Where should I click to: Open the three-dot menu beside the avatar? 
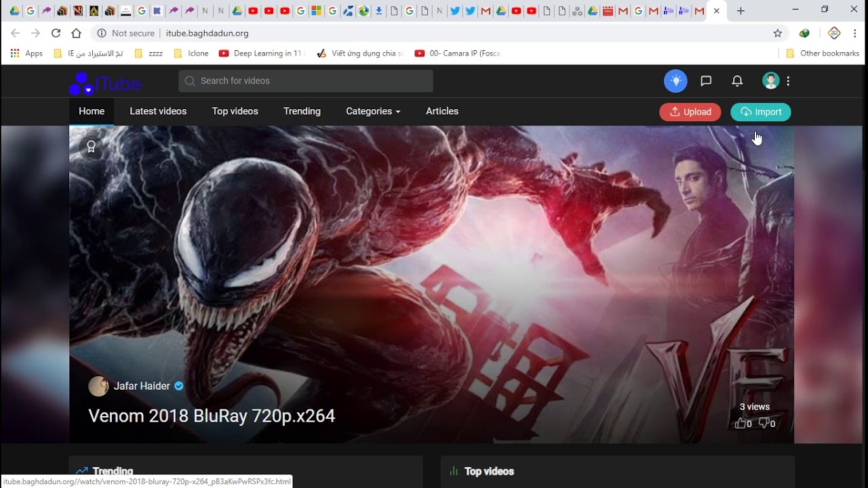click(x=788, y=81)
